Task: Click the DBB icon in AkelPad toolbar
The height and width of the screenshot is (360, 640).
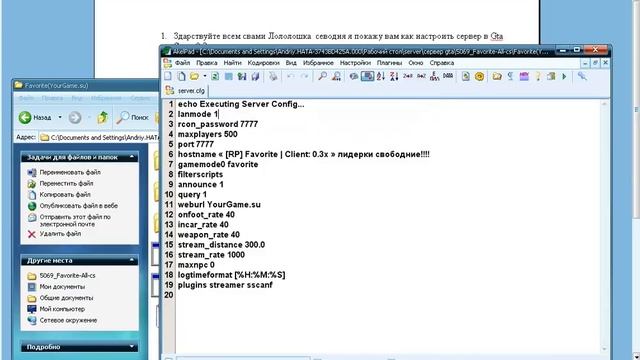Action: [x=448, y=76]
